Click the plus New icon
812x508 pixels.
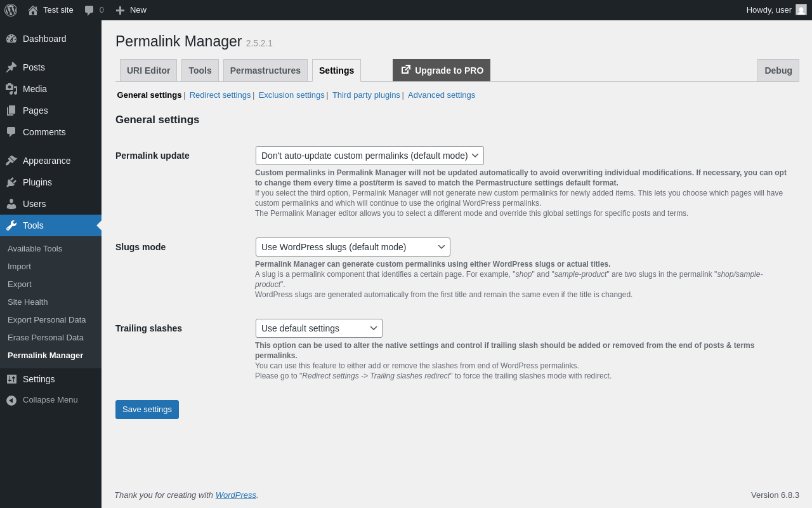(120, 10)
